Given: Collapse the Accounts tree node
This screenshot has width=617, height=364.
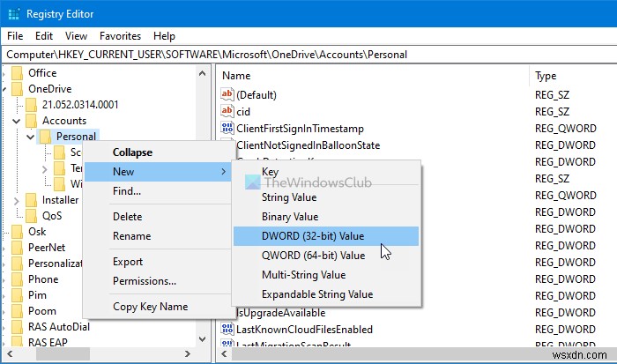Looking at the screenshot, I should coord(17,121).
